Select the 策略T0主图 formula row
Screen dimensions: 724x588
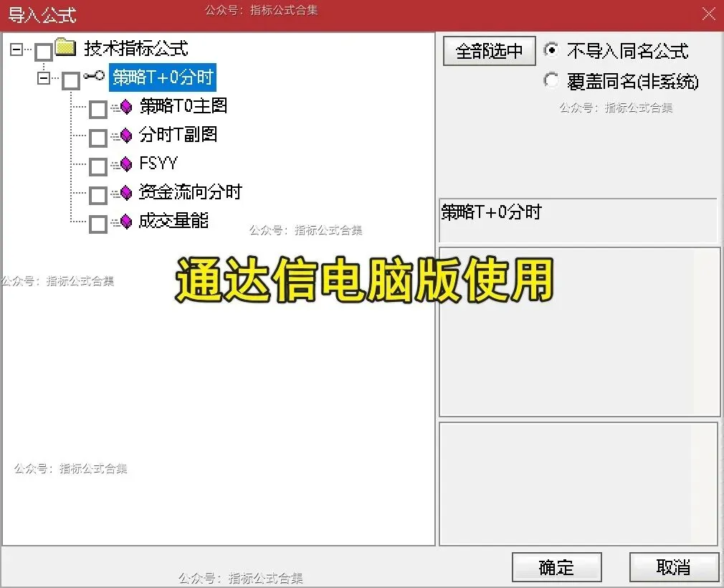(x=184, y=106)
